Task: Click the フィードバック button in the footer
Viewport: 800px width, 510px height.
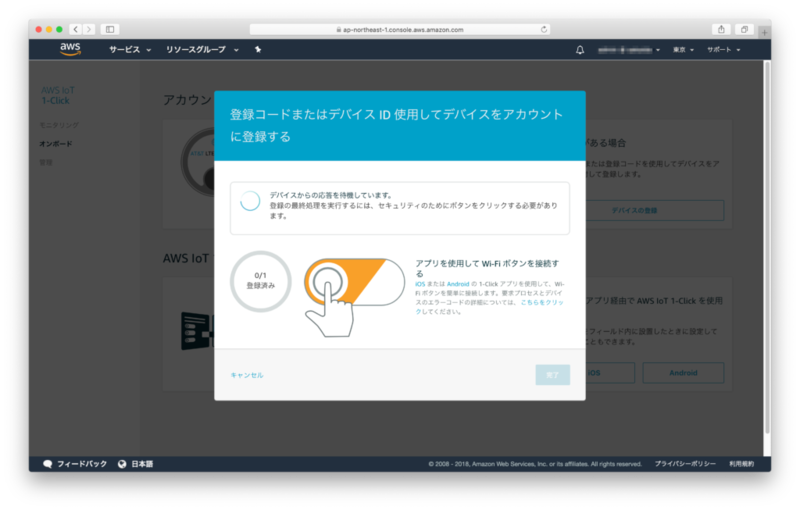Action: [x=76, y=464]
